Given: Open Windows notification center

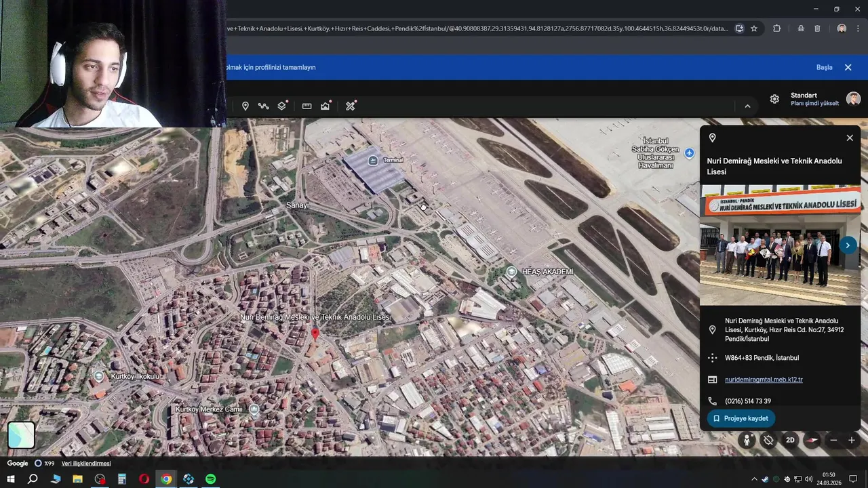Looking at the screenshot, I should pos(853,479).
